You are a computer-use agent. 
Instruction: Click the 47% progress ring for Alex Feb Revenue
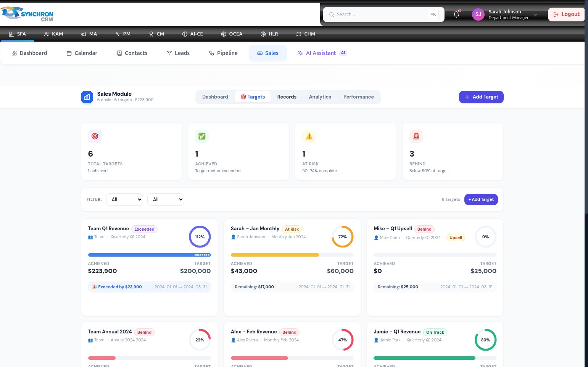[x=343, y=340]
